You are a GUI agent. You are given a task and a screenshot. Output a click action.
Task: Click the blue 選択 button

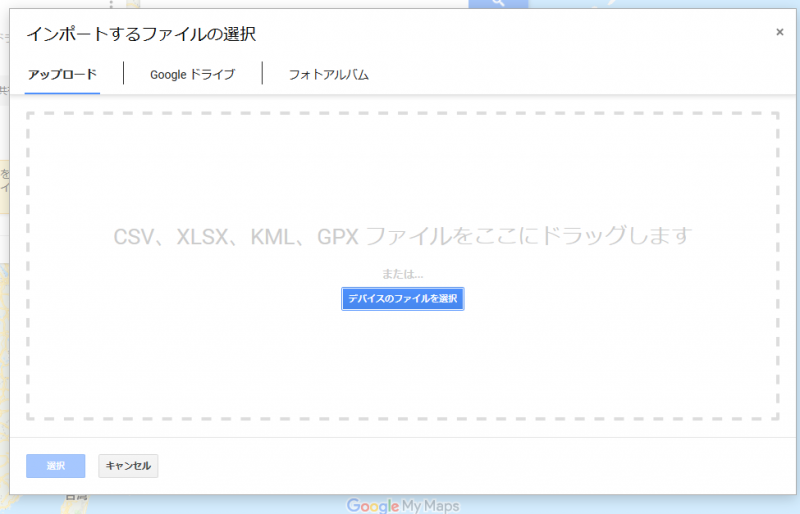click(55, 466)
